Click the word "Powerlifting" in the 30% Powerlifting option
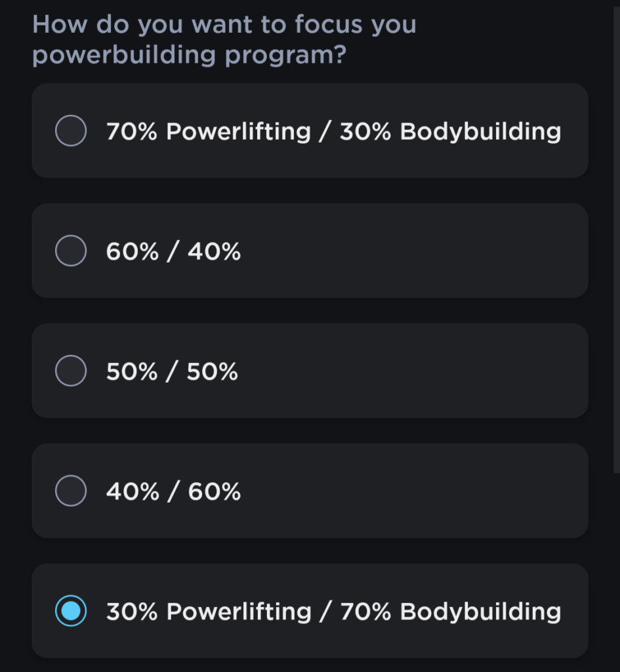This screenshot has height=672, width=620. (x=238, y=612)
